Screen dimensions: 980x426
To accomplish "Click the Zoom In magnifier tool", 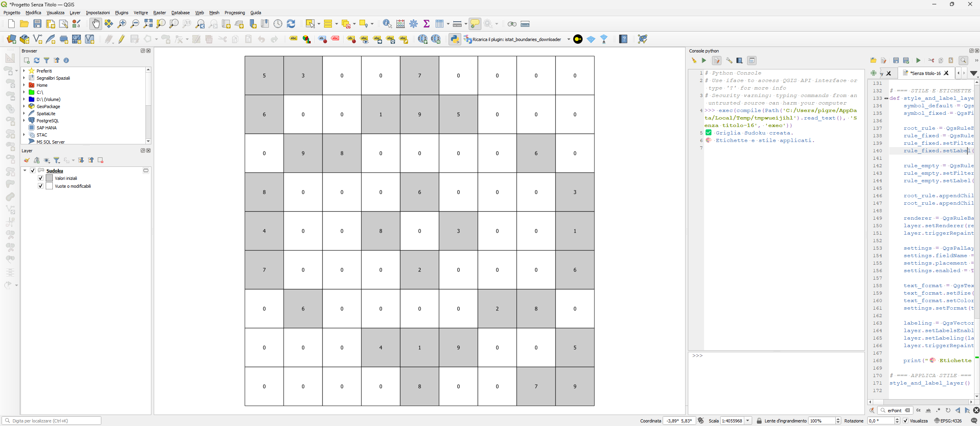I will click(122, 24).
